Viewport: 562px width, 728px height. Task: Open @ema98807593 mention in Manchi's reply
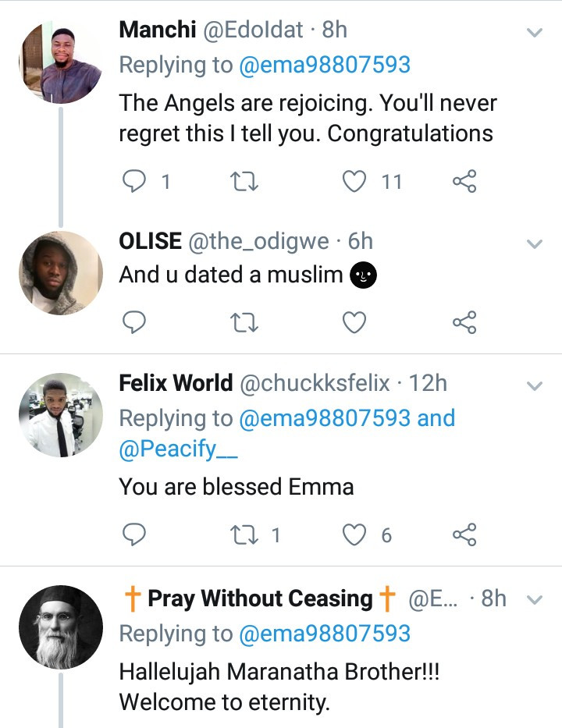click(325, 65)
